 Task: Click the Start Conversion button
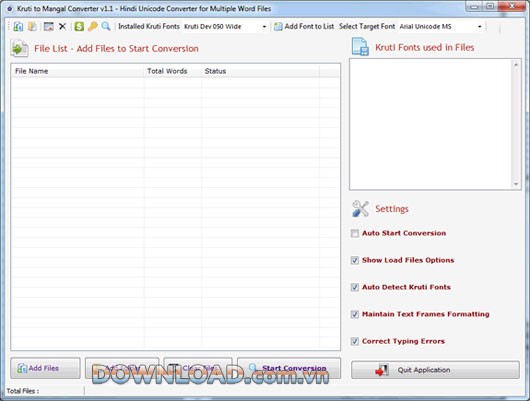289,368
